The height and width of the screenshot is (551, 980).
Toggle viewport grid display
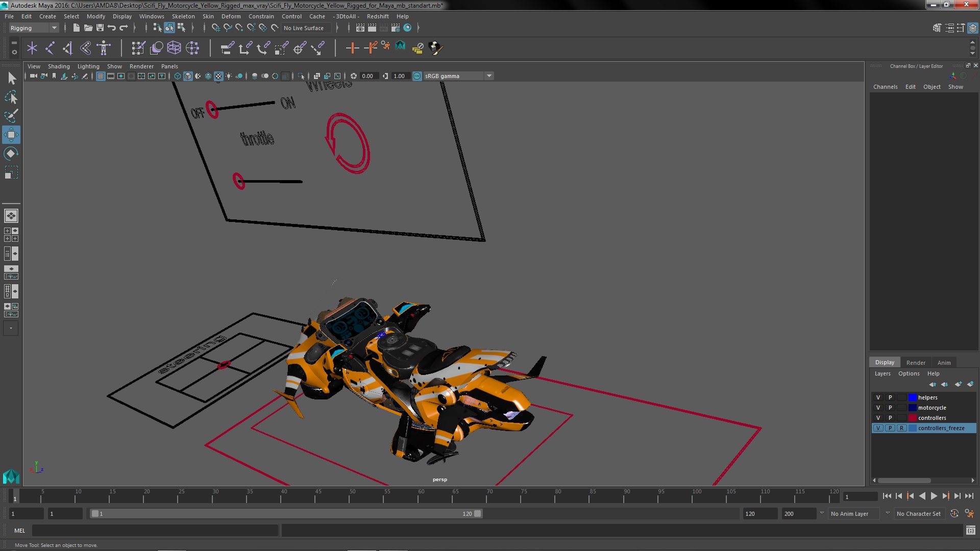click(x=101, y=76)
